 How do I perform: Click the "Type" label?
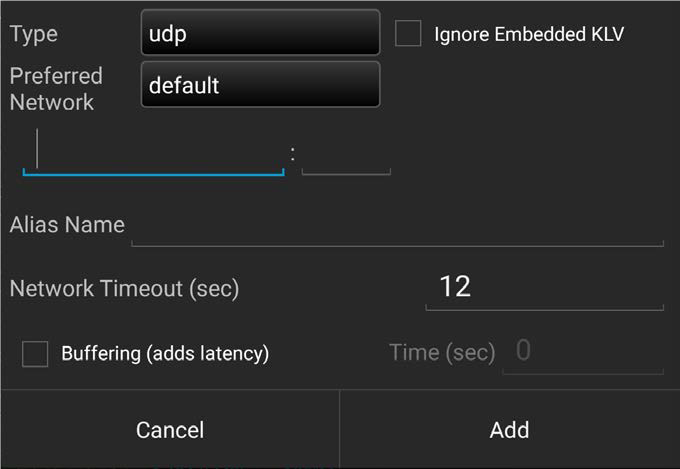34,34
